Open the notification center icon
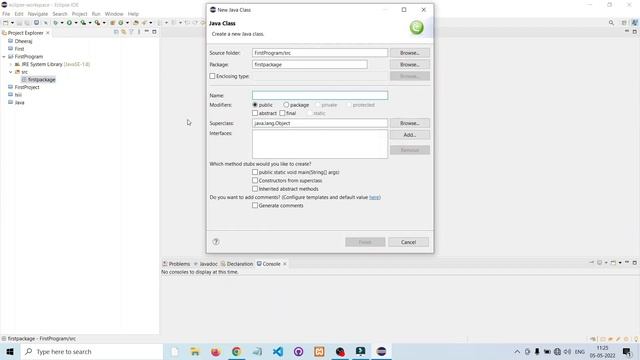Image resolution: width=640 pixels, height=360 pixels. pyautogui.click(x=627, y=351)
